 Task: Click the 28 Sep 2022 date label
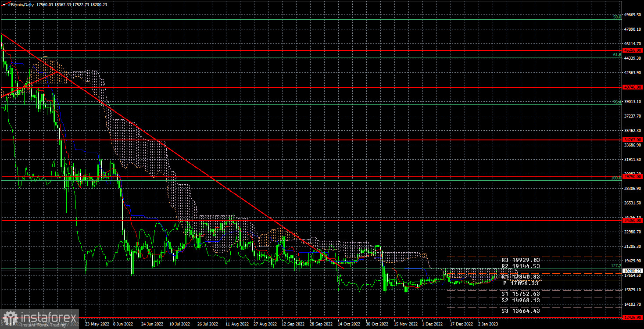click(321, 324)
